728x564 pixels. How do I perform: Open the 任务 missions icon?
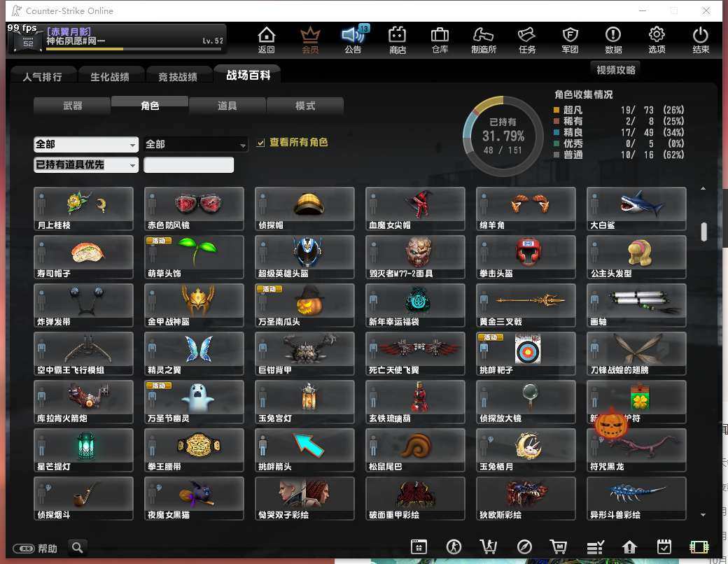pos(527,40)
